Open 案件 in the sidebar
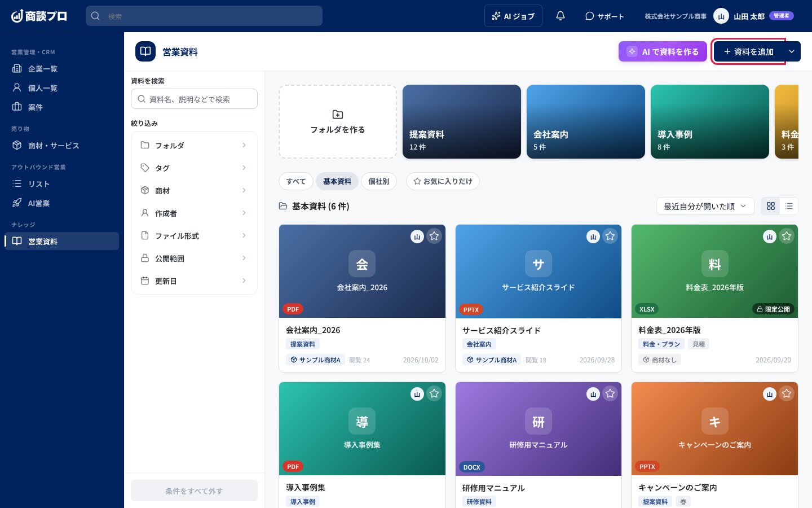This screenshot has height=508, width=812. point(62,107)
